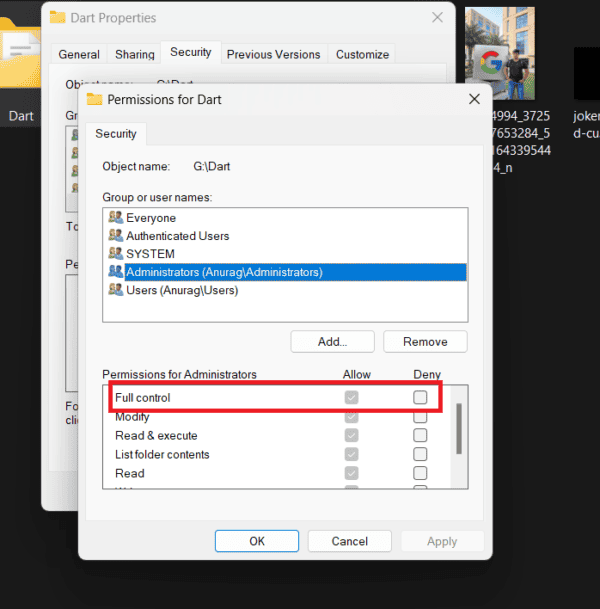Image resolution: width=600 pixels, height=609 pixels.
Task: Check Deny for Read permission
Action: (420, 473)
